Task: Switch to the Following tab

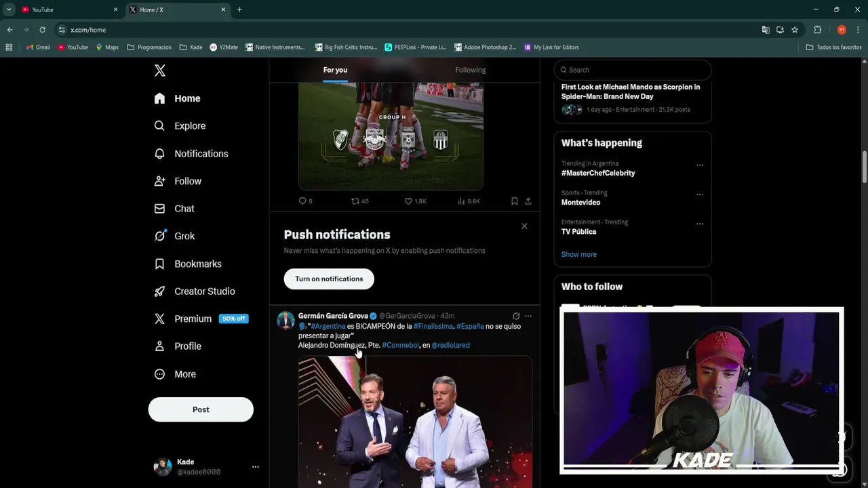Action: (x=471, y=70)
